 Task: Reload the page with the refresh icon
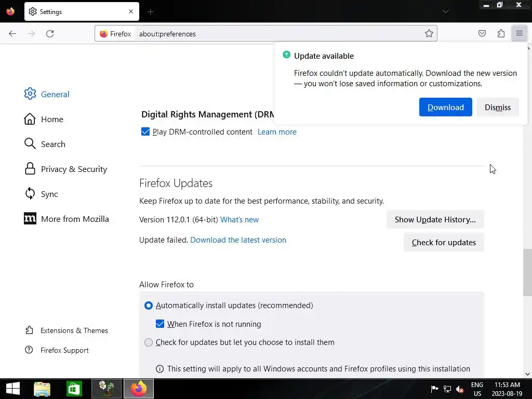(x=50, y=34)
